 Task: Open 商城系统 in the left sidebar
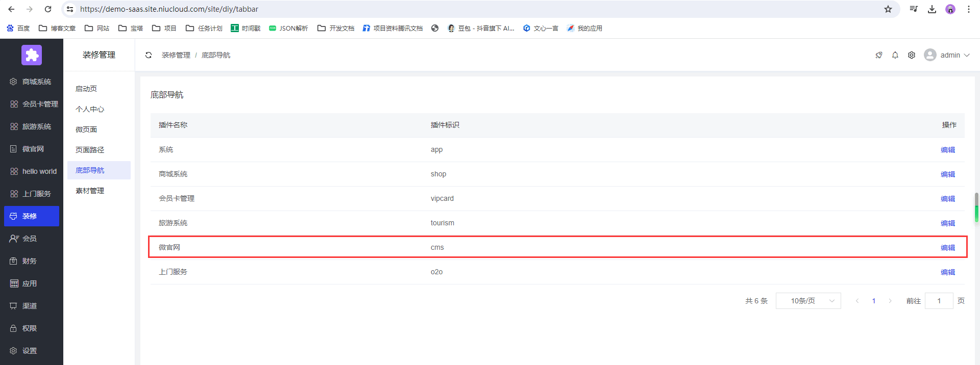click(36, 82)
